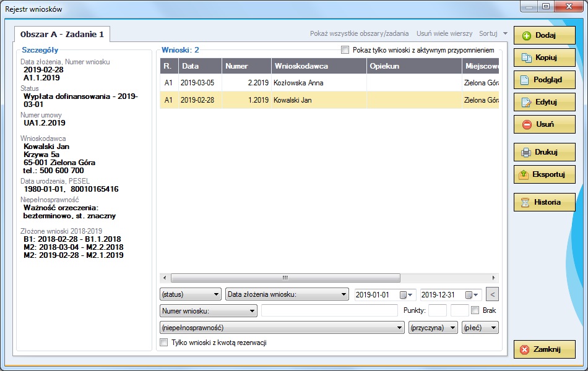Click the Opiekun column header
This screenshot has width=588, height=371.
point(414,66)
